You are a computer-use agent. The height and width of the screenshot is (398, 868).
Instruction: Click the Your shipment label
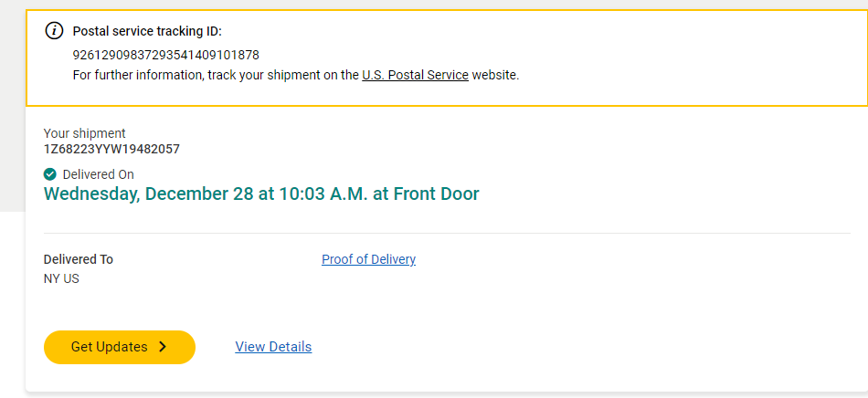point(85,133)
